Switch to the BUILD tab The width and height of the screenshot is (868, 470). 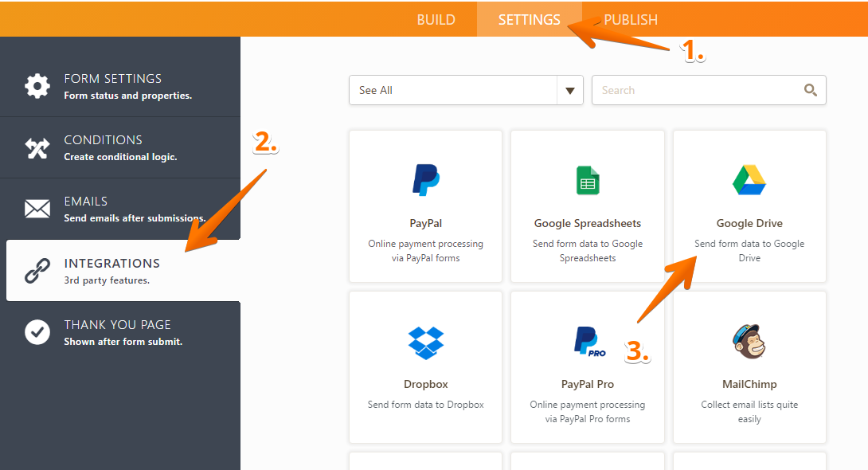tap(436, 20)
